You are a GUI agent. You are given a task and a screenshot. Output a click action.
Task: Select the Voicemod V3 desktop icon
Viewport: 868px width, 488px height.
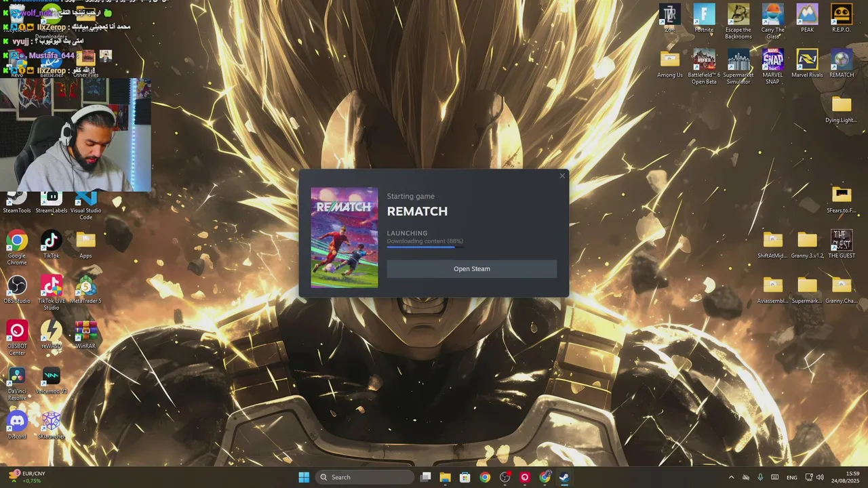coord(52,380)
